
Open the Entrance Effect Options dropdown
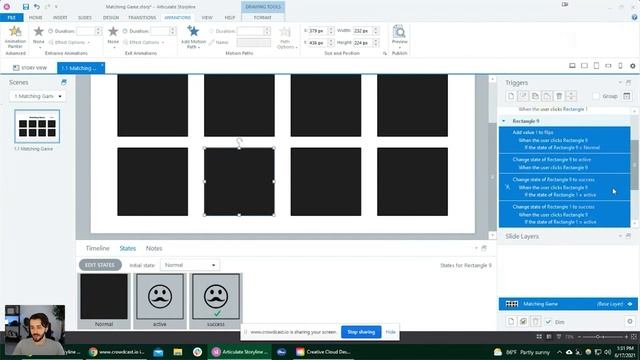(x=69, y=42)
